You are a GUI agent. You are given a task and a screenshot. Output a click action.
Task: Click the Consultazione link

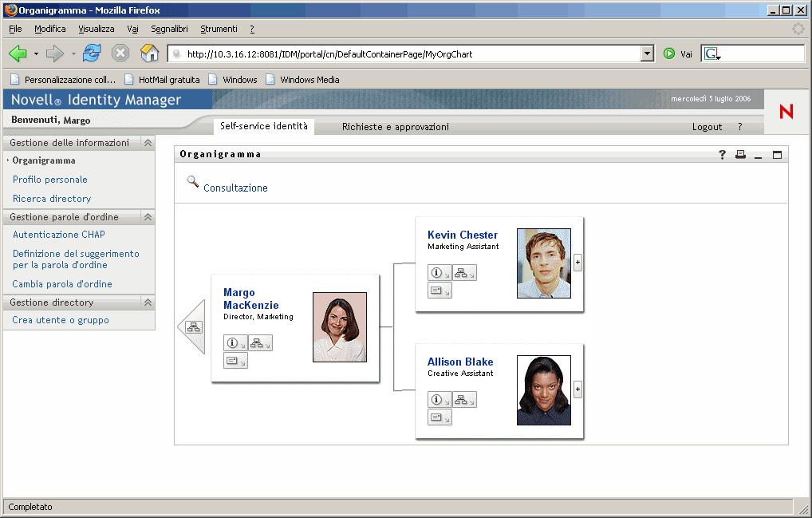(x=235, y=188)
